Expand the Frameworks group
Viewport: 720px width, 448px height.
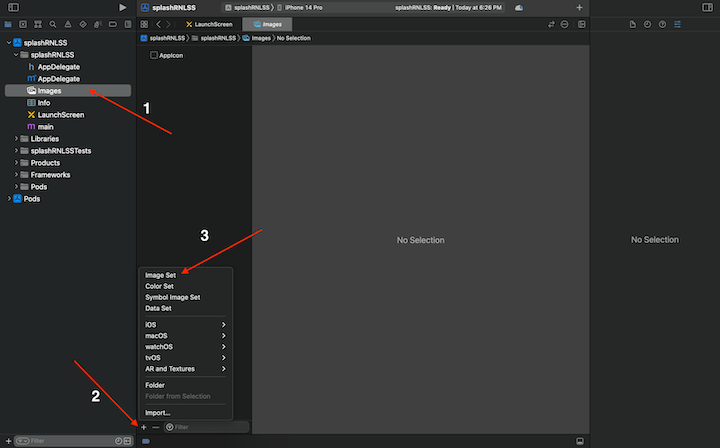[18, 174]
